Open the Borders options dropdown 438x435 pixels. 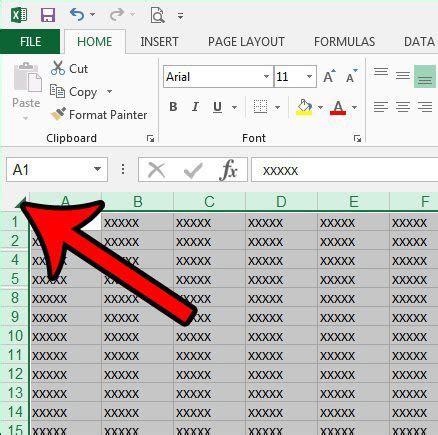[x=277, y=107]
